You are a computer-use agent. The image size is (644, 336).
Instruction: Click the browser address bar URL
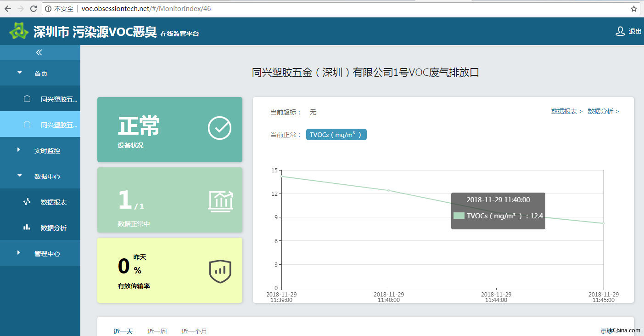pos(146,9)
